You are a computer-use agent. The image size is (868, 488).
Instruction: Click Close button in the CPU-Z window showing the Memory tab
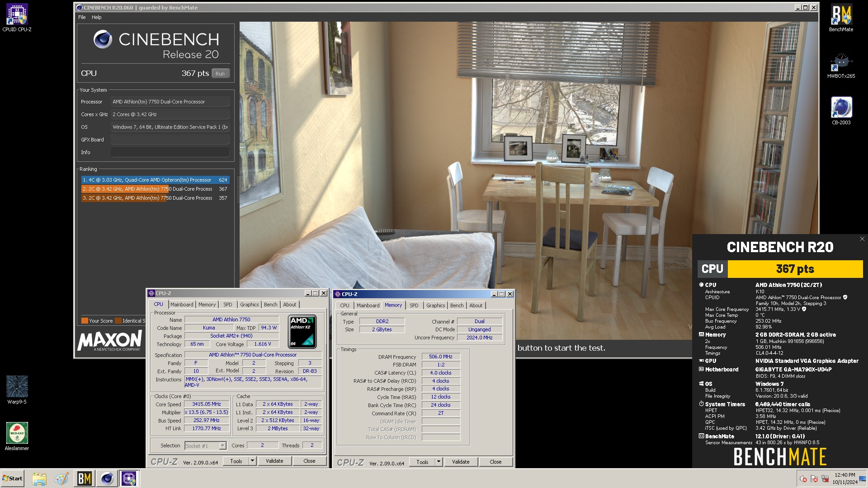pyautogui.click(x=496, y=462)
